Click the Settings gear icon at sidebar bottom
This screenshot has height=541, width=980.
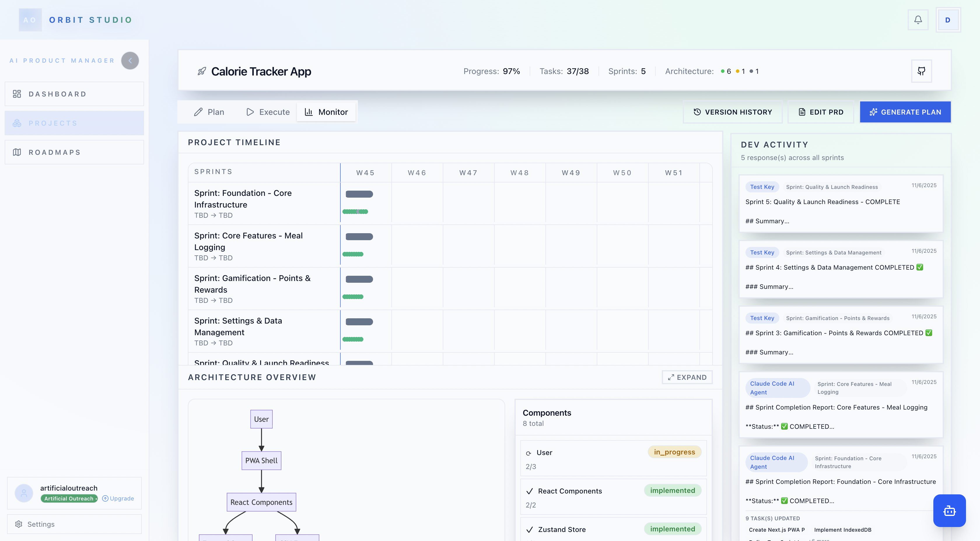[x=19, y=524]
